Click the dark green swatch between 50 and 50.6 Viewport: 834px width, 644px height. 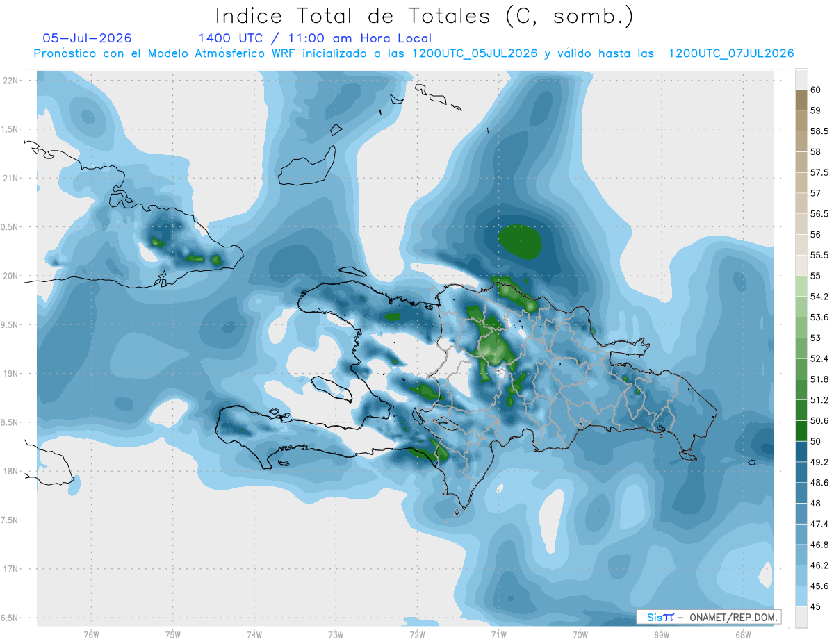[x=801, y=431]
